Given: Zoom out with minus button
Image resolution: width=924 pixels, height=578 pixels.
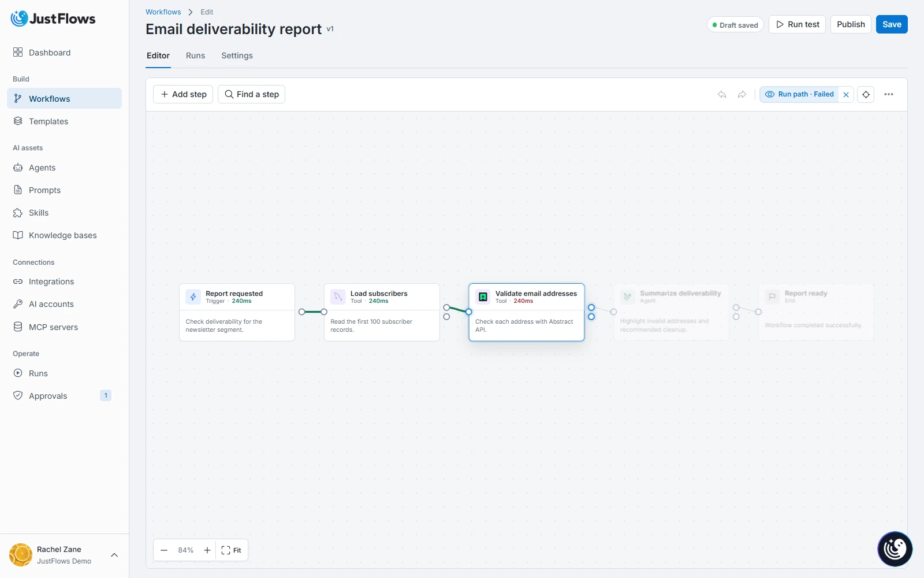Looking at the screenshot, I should tap(164, 550).
